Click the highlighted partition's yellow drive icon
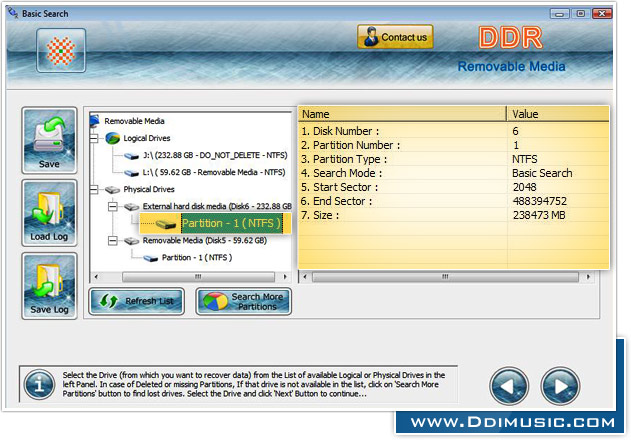631x440 pixels. tap(165, 225)
